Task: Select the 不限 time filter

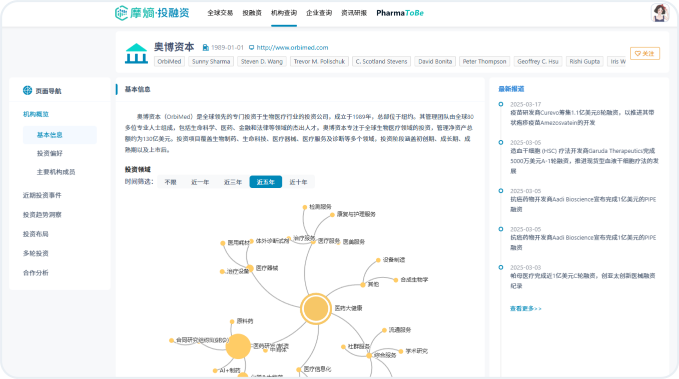Action: [x=171, y=182]
